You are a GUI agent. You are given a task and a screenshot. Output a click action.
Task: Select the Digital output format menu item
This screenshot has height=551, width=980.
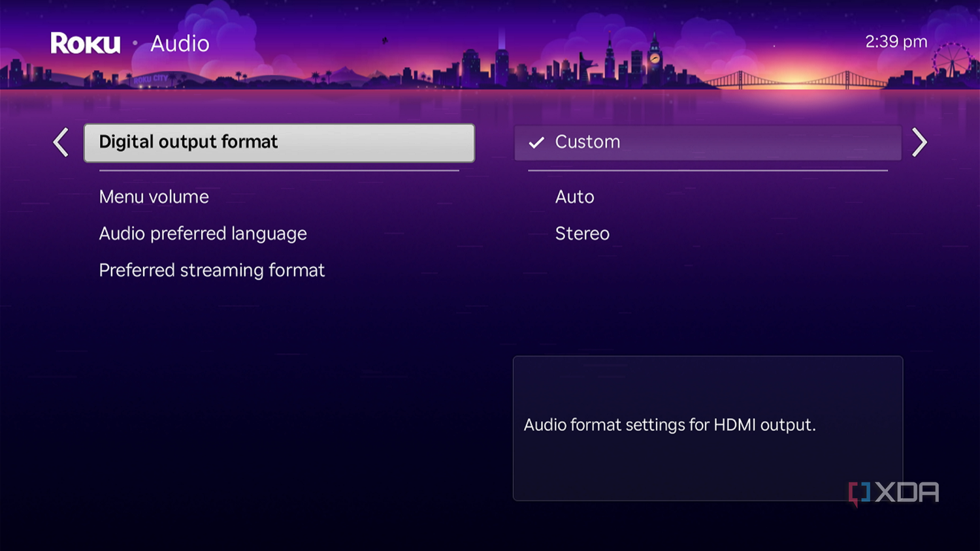point(279,142)
